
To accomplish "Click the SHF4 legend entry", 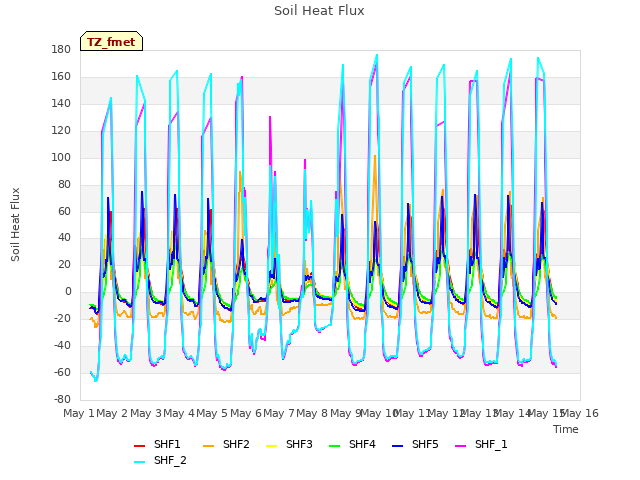I will coord(352,444).
